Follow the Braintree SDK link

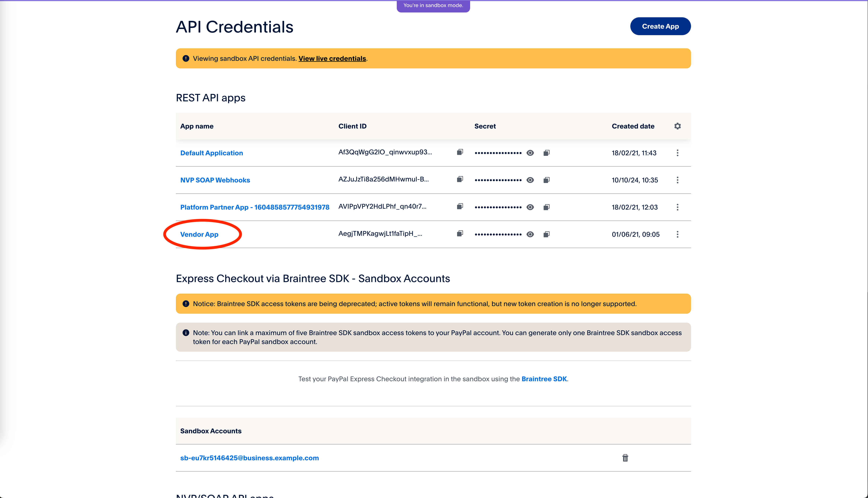coord(544,379)
